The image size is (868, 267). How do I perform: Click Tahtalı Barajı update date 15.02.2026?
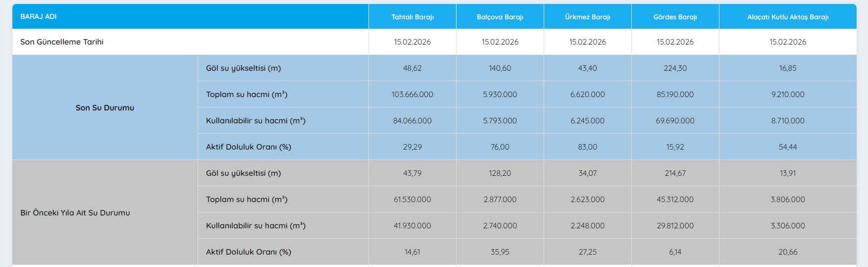412,42
